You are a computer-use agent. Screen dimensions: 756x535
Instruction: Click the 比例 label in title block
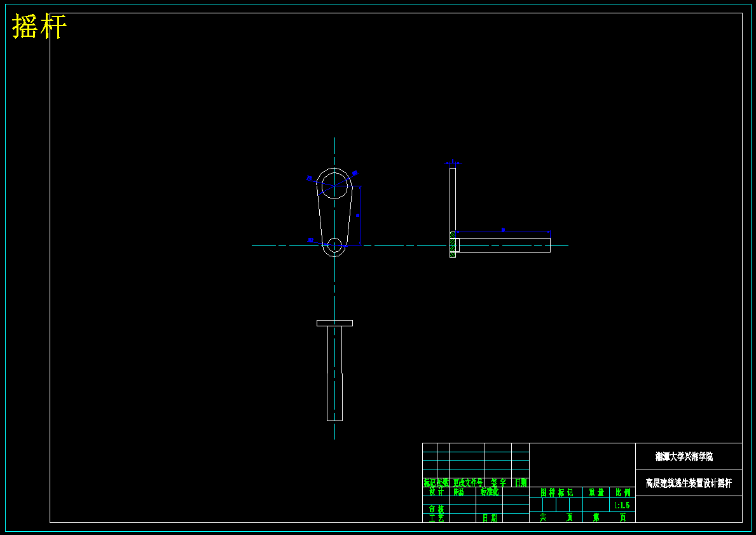coord(622,492)
